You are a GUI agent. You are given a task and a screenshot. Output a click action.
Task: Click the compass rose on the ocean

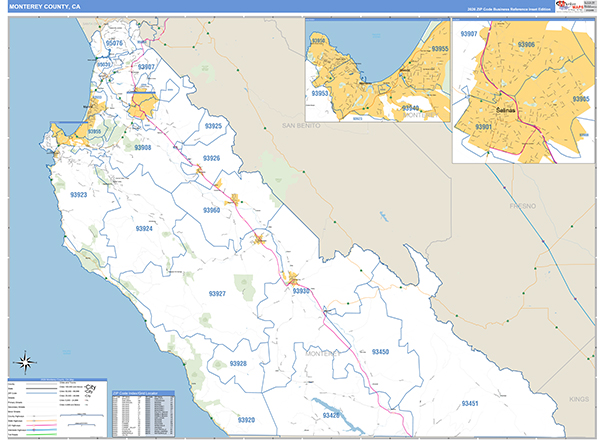coord(25,362)
